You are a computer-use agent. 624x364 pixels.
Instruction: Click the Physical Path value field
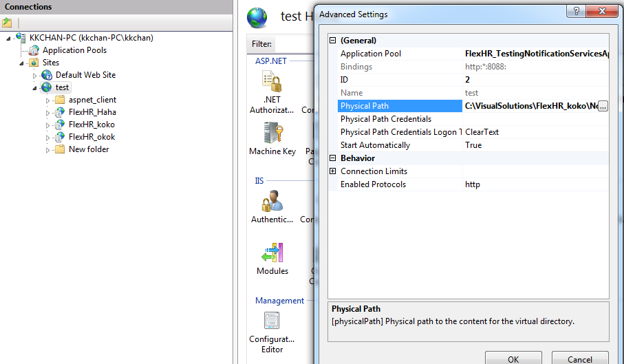coord(530,106)
